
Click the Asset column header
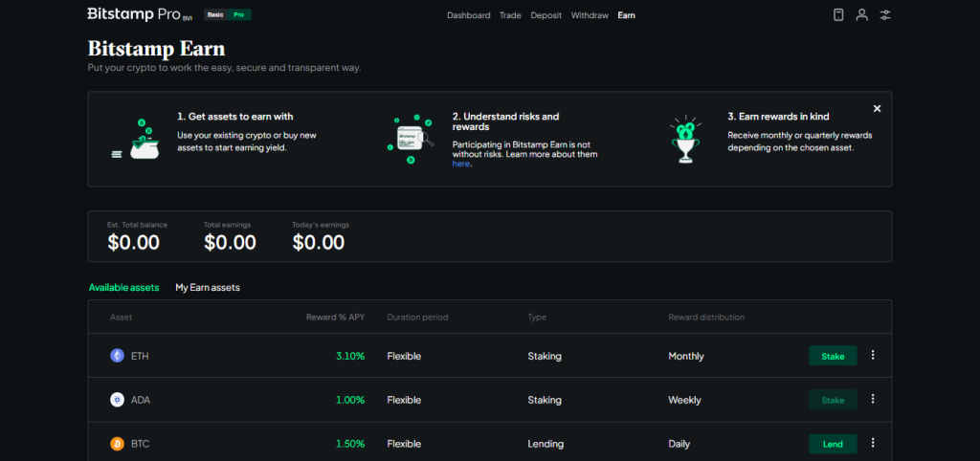click(x=122, y=318)
